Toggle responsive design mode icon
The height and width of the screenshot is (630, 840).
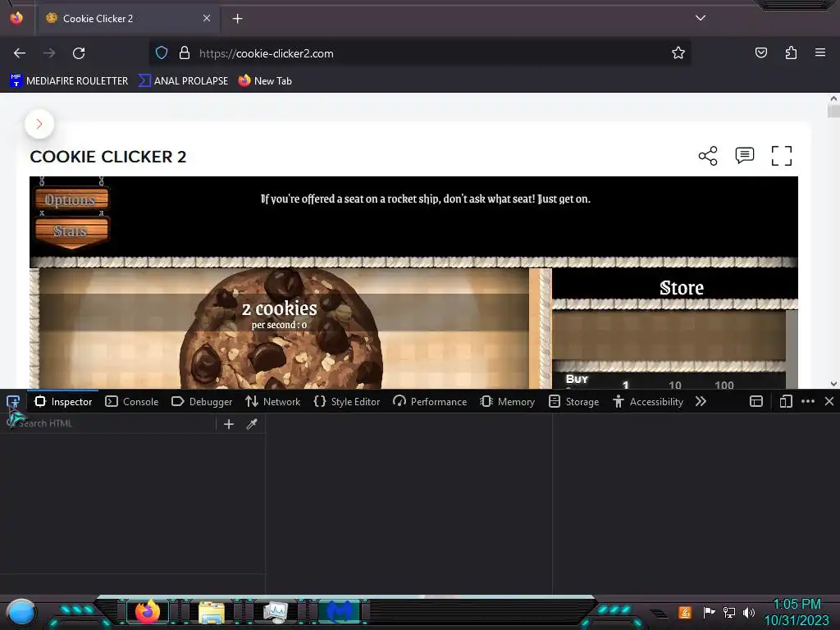coord(785,401)
